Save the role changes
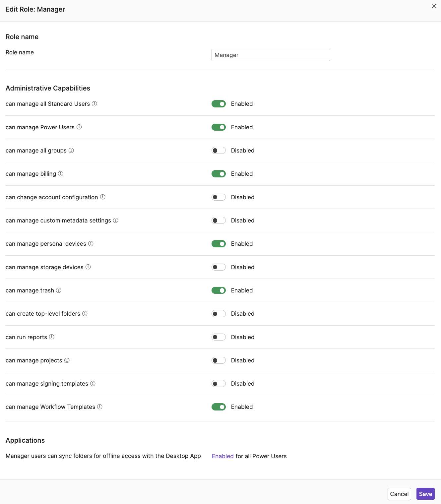The image size is (441, 504). point(425,494)
